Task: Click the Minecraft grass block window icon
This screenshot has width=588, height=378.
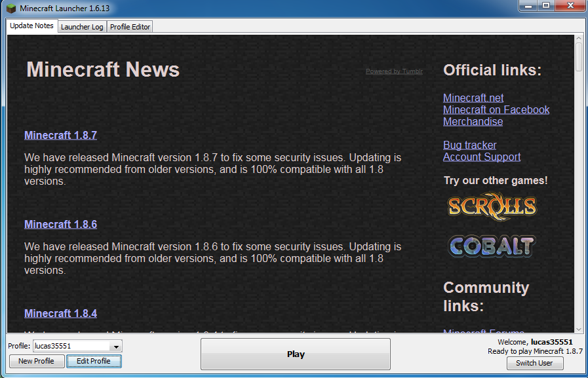Action: click(x=12, y=9)
